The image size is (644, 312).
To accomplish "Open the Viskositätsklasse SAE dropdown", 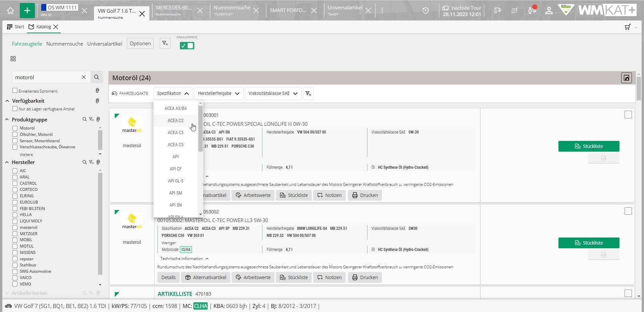I will click(273, 93).
